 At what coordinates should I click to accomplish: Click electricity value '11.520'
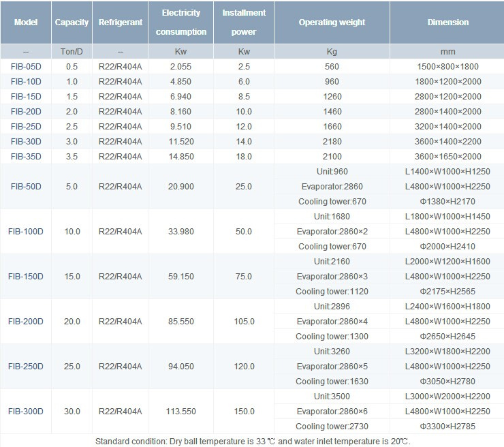[x=181, y=142]
